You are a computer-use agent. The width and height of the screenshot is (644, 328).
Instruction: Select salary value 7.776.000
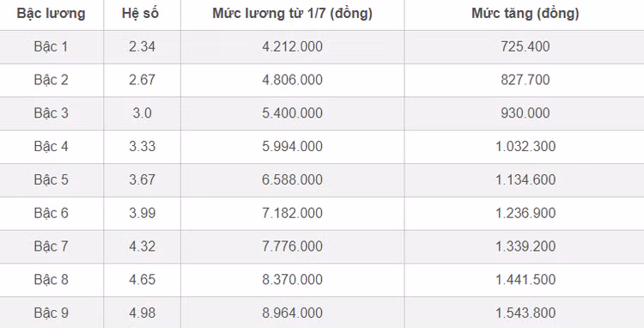pos(293,246)
